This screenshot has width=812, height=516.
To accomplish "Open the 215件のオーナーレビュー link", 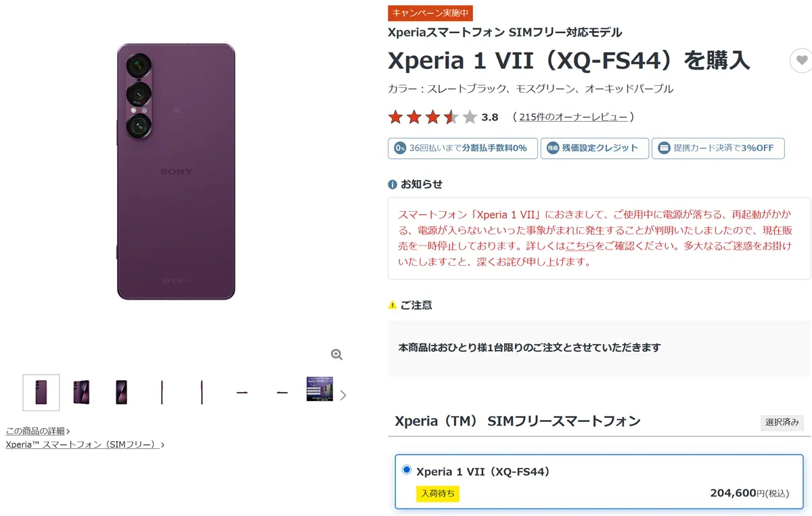I will pos(573,117).
